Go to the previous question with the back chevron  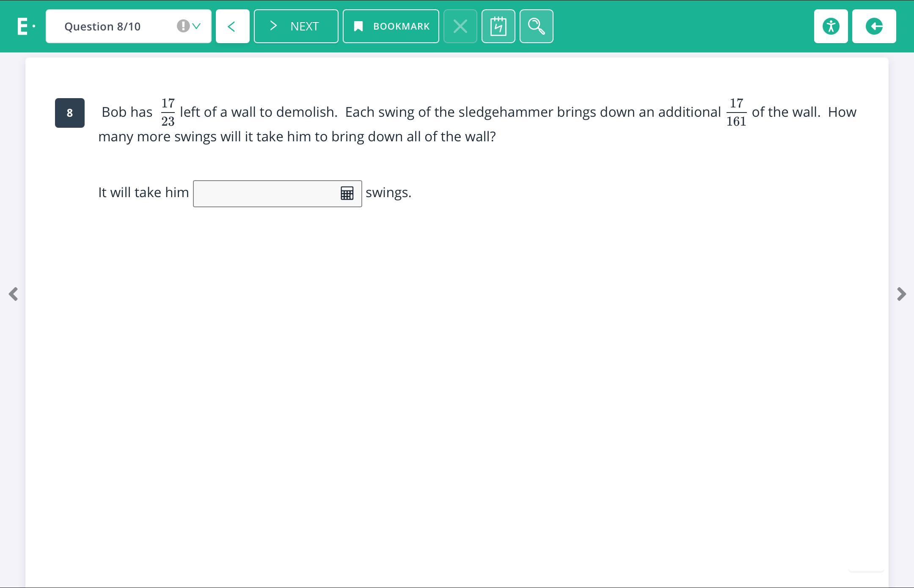point(232,26)
